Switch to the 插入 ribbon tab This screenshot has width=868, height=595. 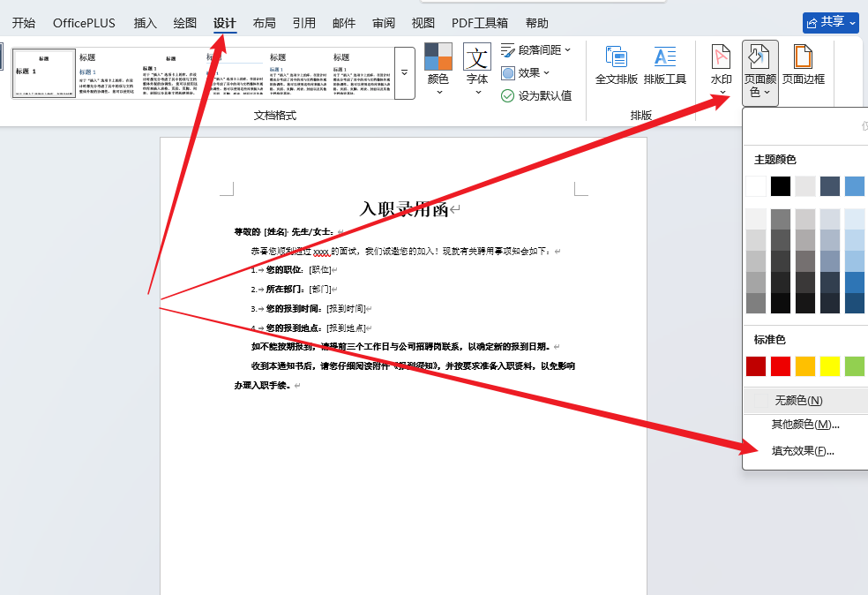coord(145,23)
